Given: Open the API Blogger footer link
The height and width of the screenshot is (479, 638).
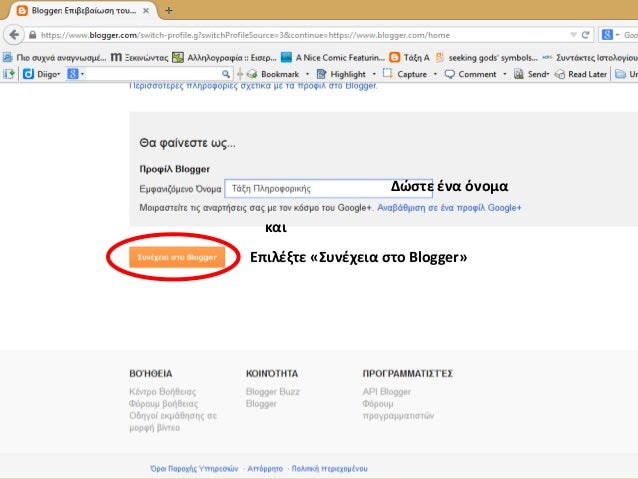Looking at the screenshot, I should [x=387, y=392].
